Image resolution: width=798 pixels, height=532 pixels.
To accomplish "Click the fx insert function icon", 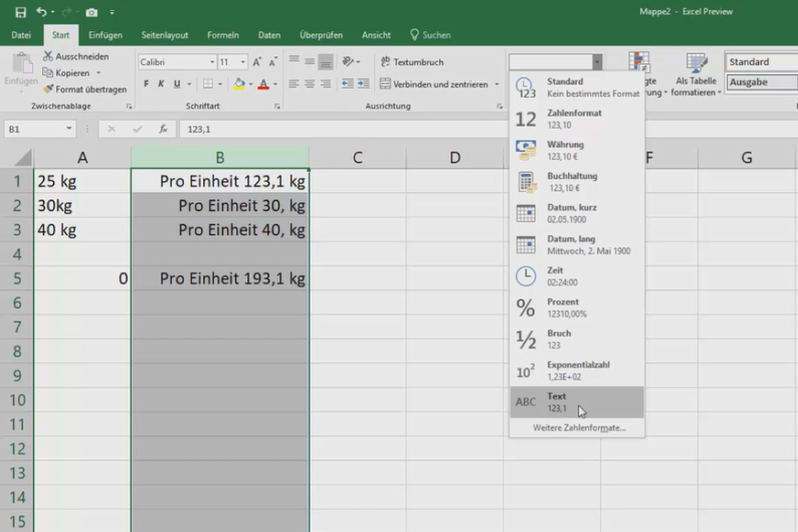I will pos(164,129).
